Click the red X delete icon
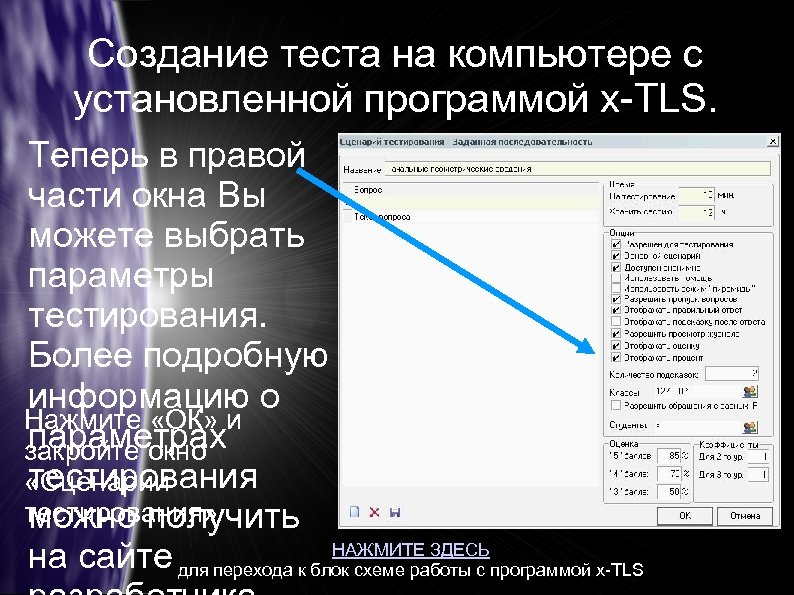 (x=374, y=512)
